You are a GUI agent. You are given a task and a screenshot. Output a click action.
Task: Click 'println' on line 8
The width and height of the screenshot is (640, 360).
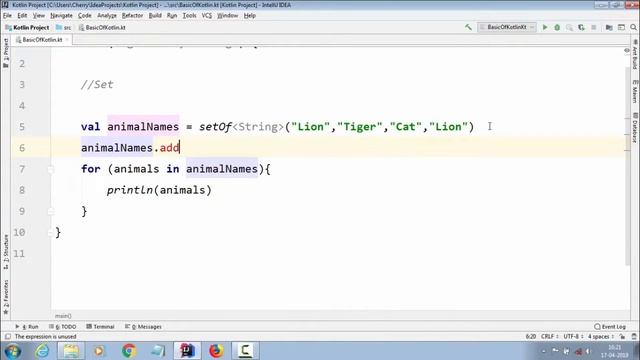click(130, 190)
